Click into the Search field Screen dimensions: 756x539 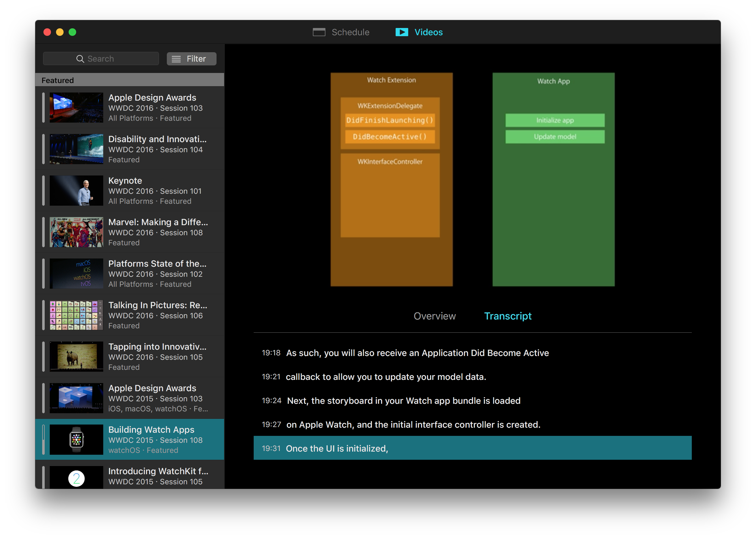coord(110,59)
